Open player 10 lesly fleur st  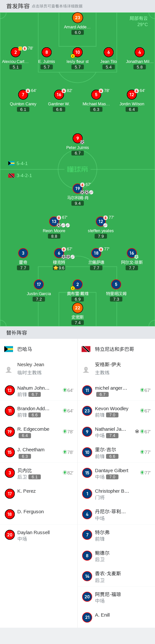[78, 52]
